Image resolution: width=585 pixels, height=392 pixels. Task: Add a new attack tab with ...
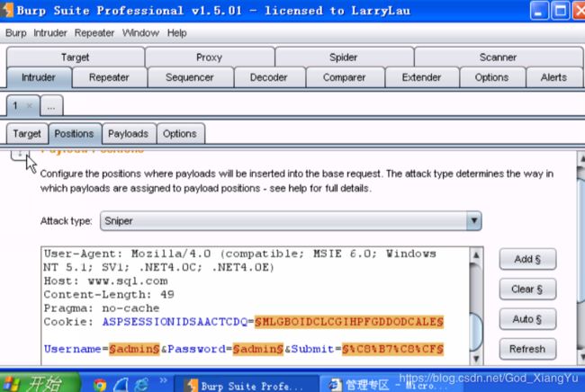coord(51,106)
